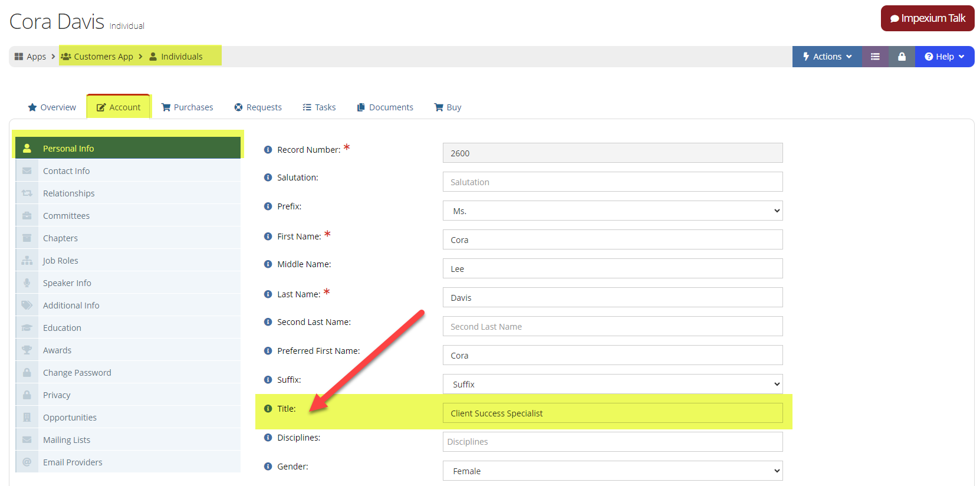Open the Suffix dropdown

point(613,384)
